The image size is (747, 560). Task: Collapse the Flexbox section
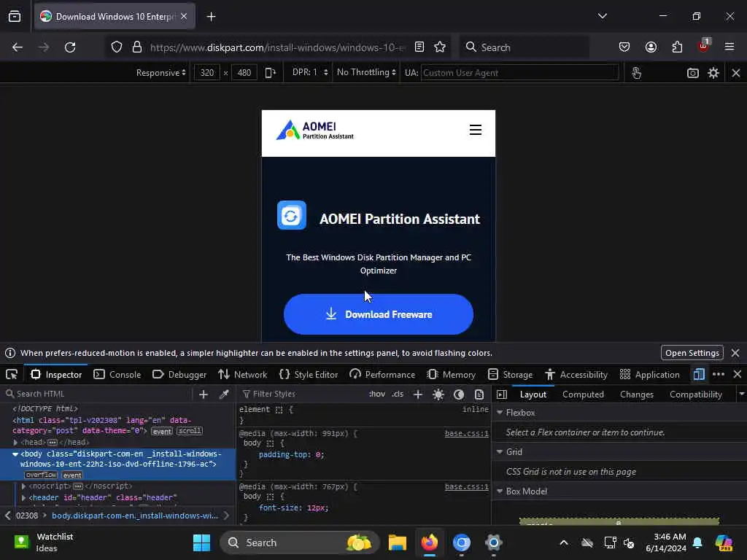click(500, 413)
